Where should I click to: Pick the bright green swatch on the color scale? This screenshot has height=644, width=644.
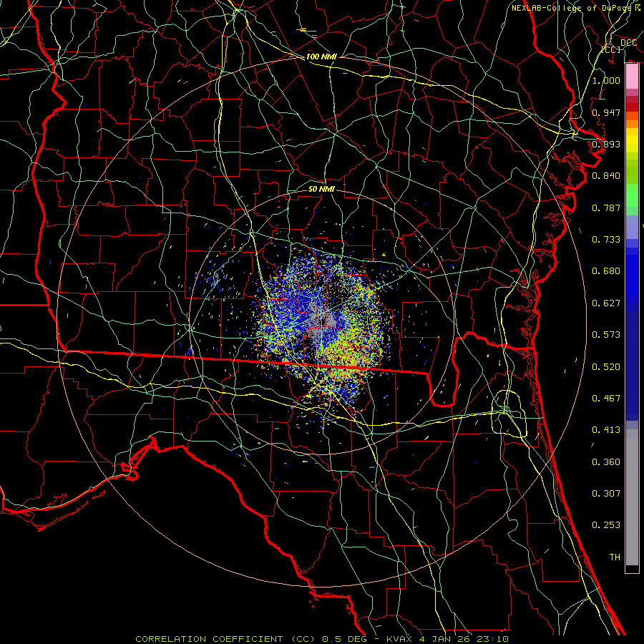pos(632,195)
